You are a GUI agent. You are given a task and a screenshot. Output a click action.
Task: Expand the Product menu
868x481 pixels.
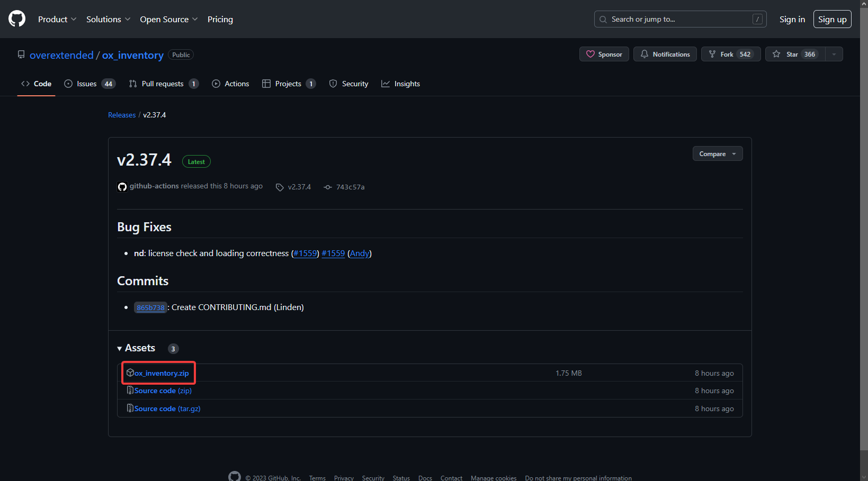(x=57, y=19)
